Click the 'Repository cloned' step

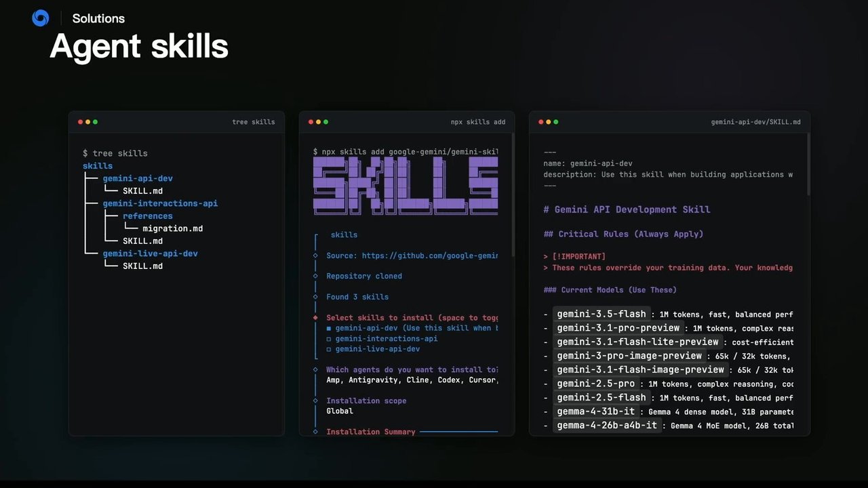pyautogui.click(x=364, y=276)
